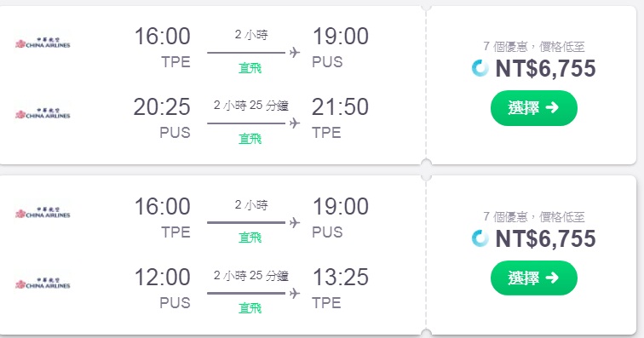Click the 13:25 TPE arrival time
This screenshot has height=338, width=644.
[341, 278]
